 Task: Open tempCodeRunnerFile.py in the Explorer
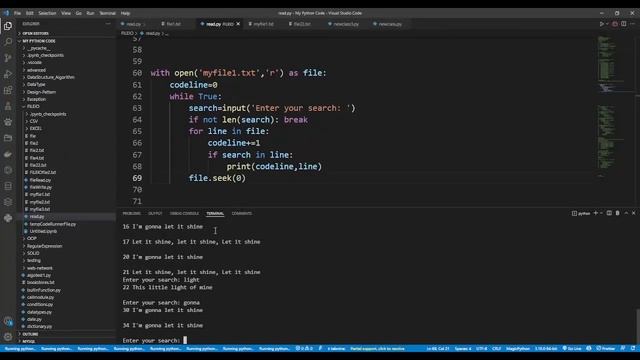(x=53, y=224)
